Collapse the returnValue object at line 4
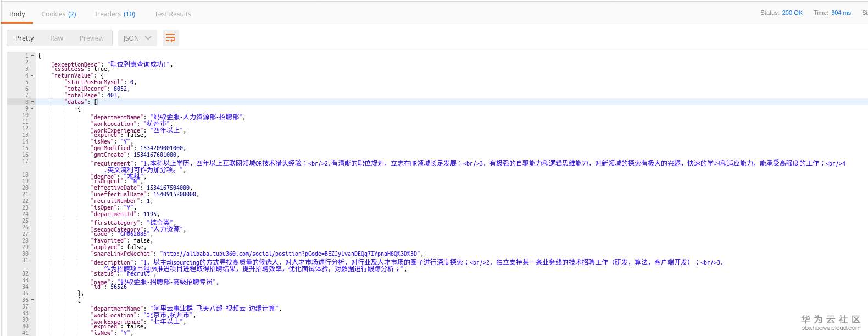This screenshot has width=868, height=336. click(32, 75)
